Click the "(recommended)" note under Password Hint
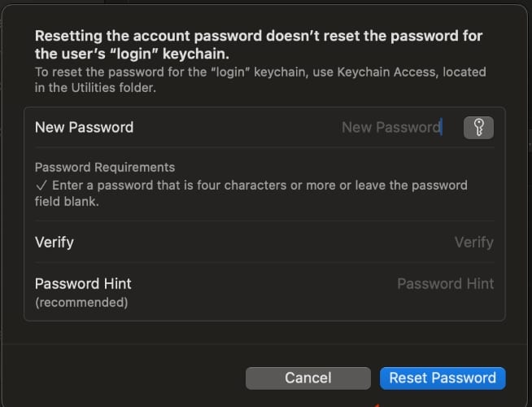 [x=81, y=302]
